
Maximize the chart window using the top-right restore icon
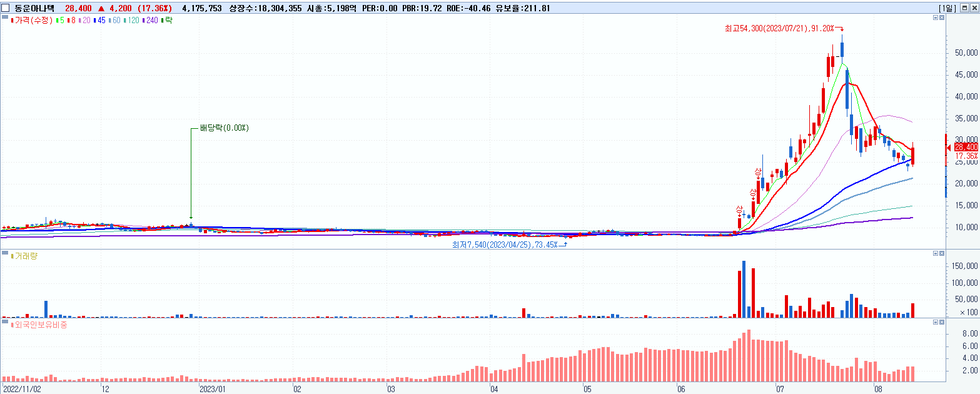tap(964, 8)
